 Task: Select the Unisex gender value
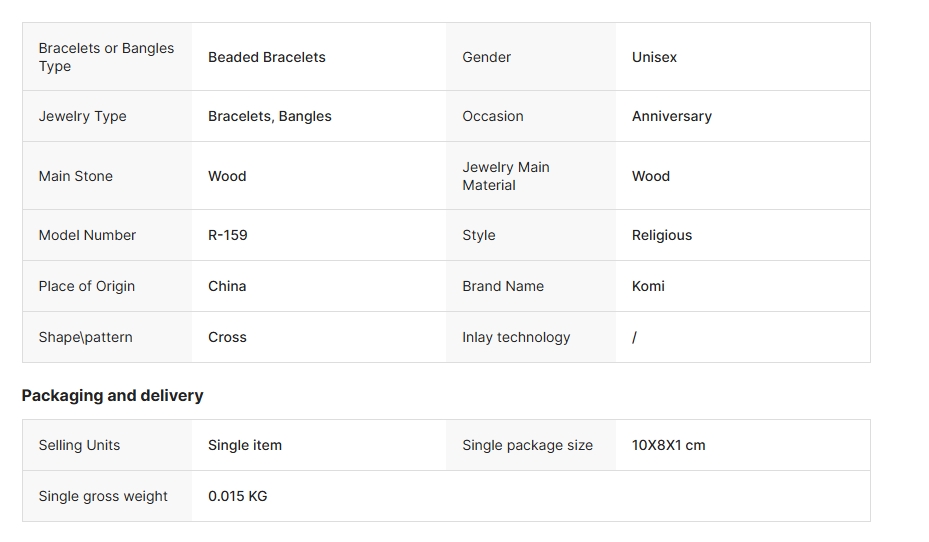point(654,57)
